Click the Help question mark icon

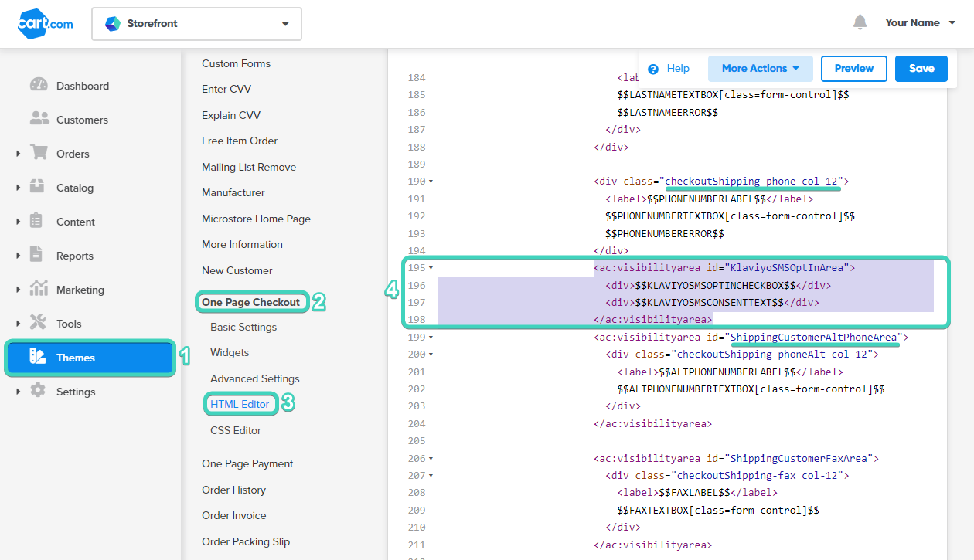(653, 69)
